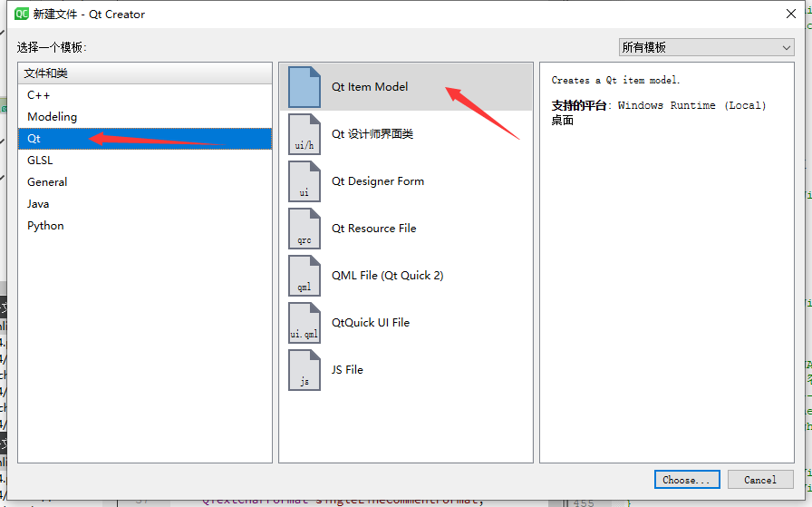
Task: Click the Qt Creator logo in title bar
Action: [21, 14]
